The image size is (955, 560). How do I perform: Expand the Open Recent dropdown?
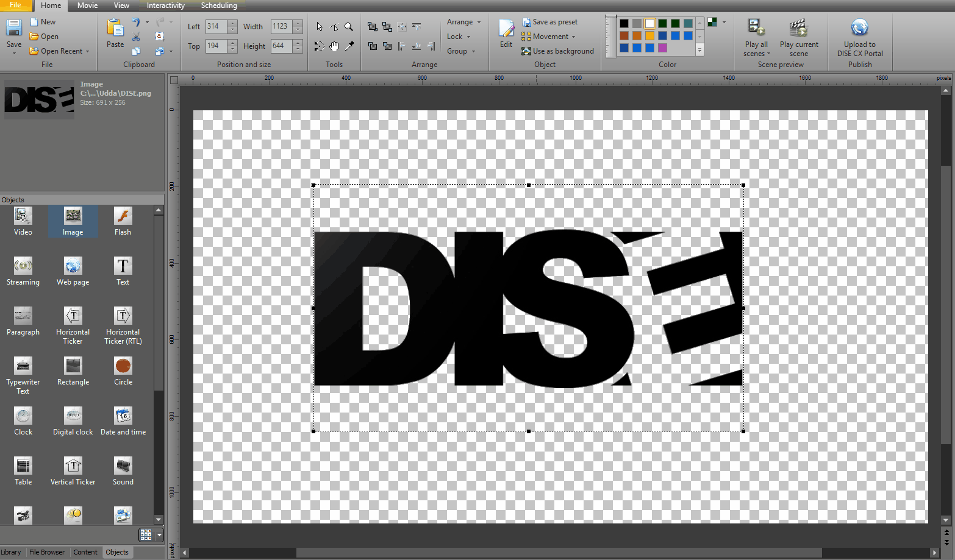point(87,51)
